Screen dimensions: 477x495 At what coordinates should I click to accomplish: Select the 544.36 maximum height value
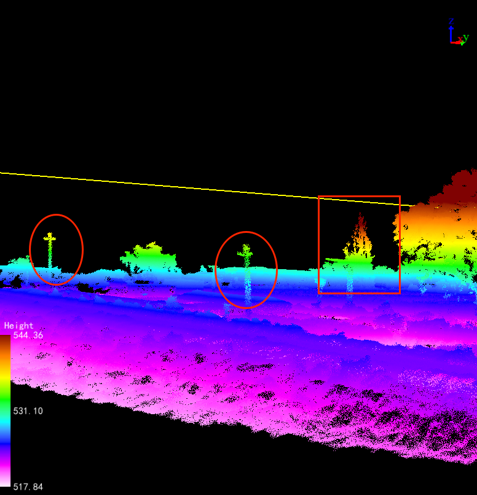[28, 335]
